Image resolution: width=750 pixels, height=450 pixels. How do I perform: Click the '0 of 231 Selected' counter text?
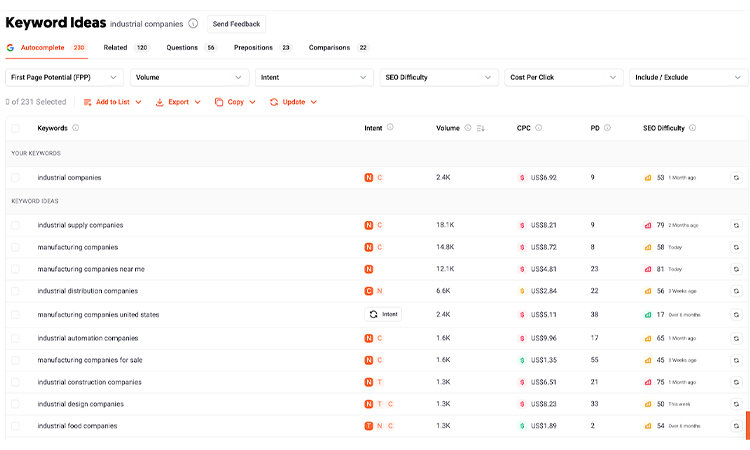pyautogui.click(x=36, y=102)
